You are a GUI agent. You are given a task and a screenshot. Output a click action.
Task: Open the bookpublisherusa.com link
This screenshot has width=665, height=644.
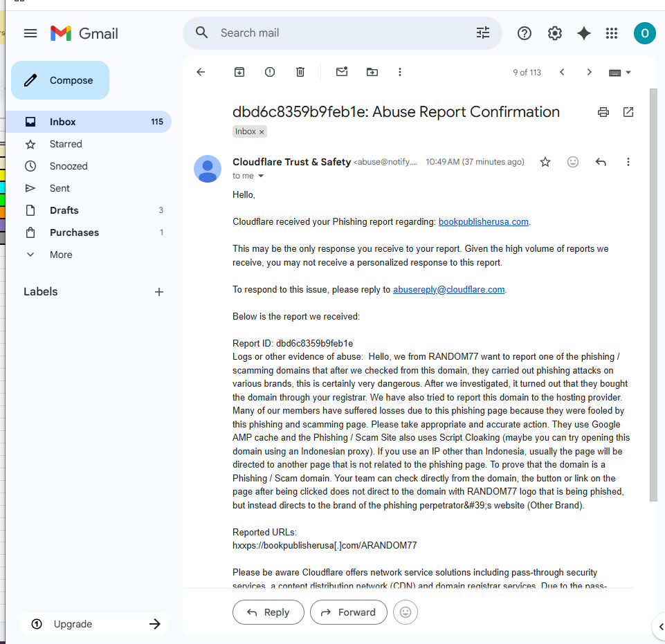(483, 222)
